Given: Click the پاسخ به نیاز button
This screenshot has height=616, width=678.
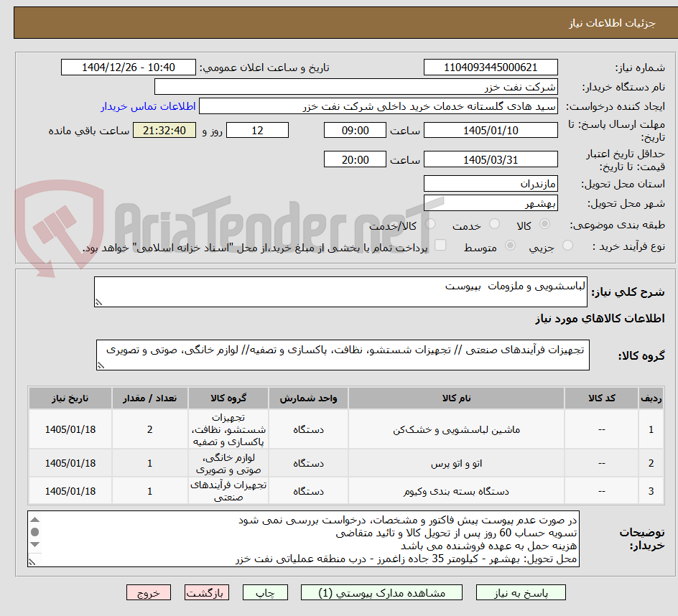Looking at the screenshot, I should point(521,592).
